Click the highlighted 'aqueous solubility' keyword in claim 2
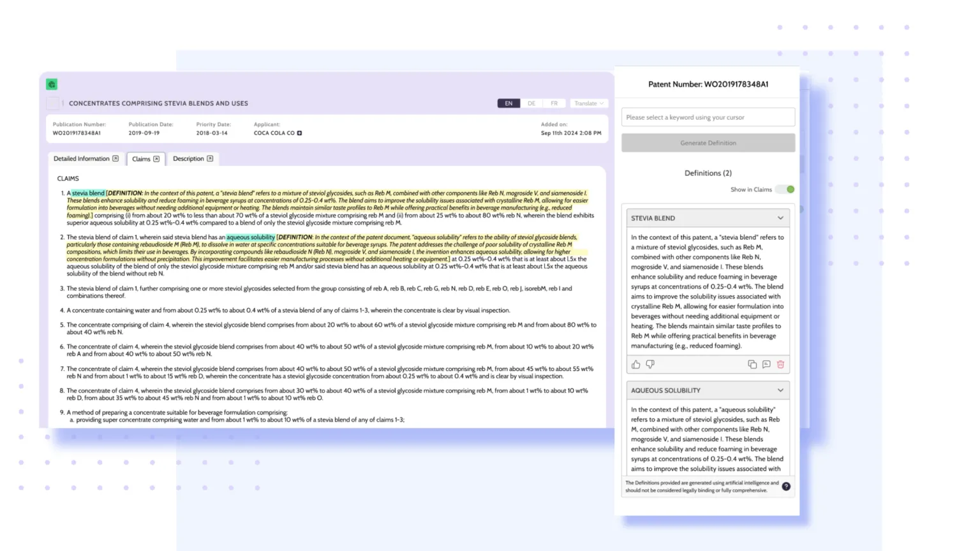The image size is (980, 551). click(x=251, y=237)
